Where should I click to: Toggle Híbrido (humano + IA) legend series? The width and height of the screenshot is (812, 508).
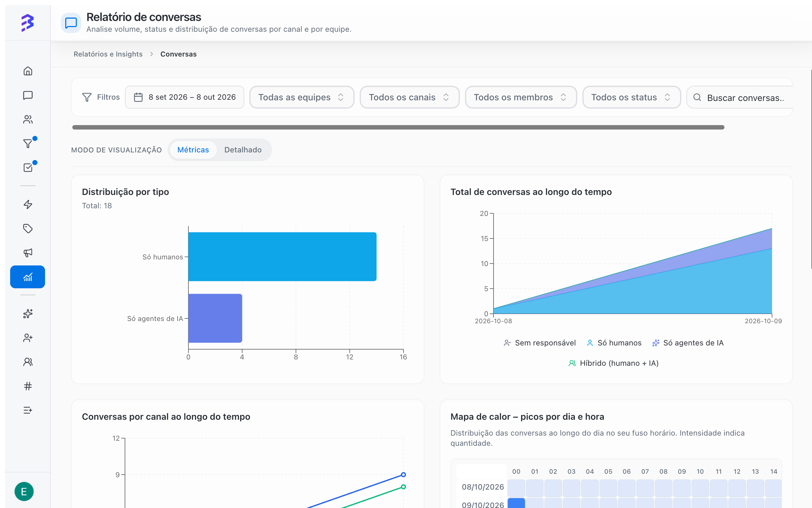tap(614, 363)
